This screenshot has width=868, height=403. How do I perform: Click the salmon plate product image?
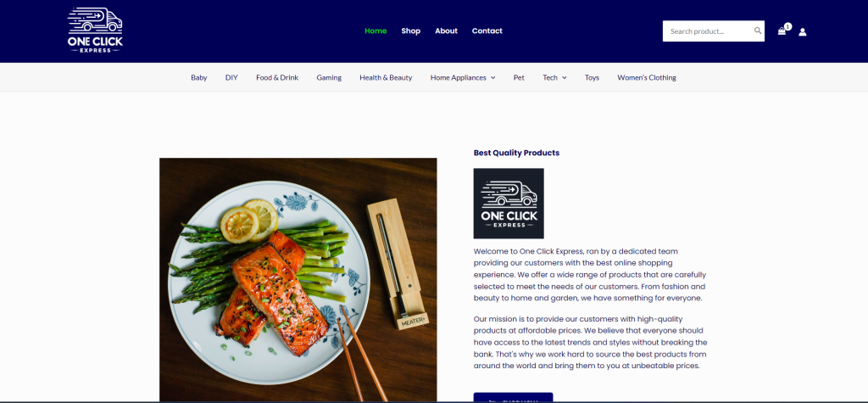pos(298,280)
